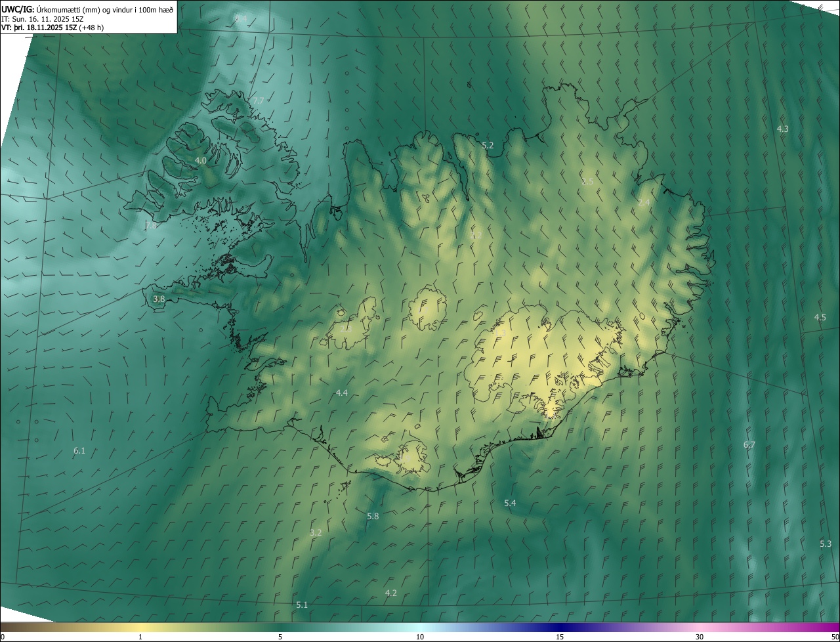The width and height of the screenshot is (840, 642).
Task: Click the 3.8 value label
Action: point(159,299)
